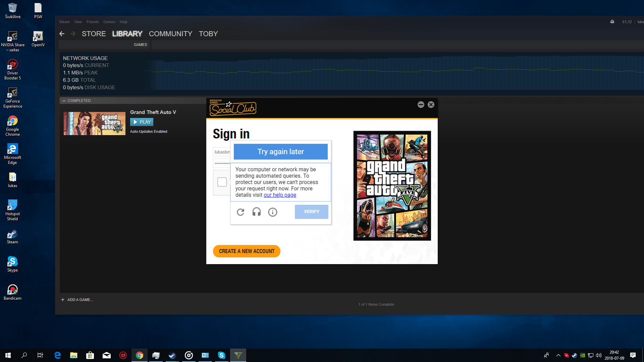644x362 pixels.
Task: Open Steam from the taskbar
Action: click(172, 355)
